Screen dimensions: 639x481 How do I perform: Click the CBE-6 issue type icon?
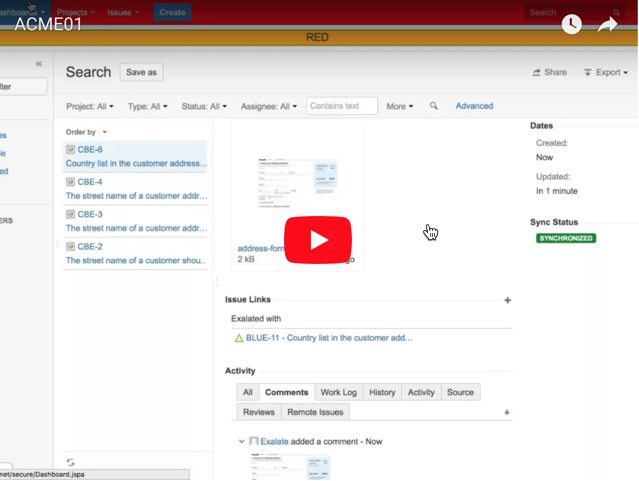tap(71, 150)
